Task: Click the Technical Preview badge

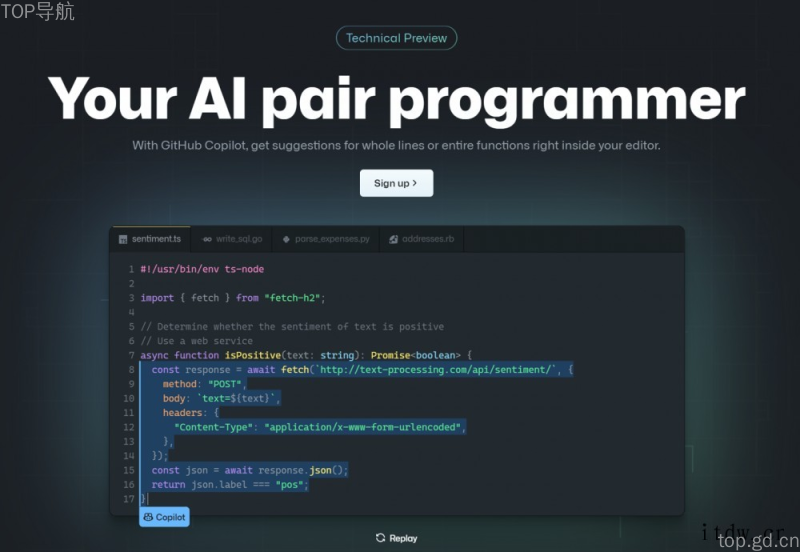Action: coord(396,38)
